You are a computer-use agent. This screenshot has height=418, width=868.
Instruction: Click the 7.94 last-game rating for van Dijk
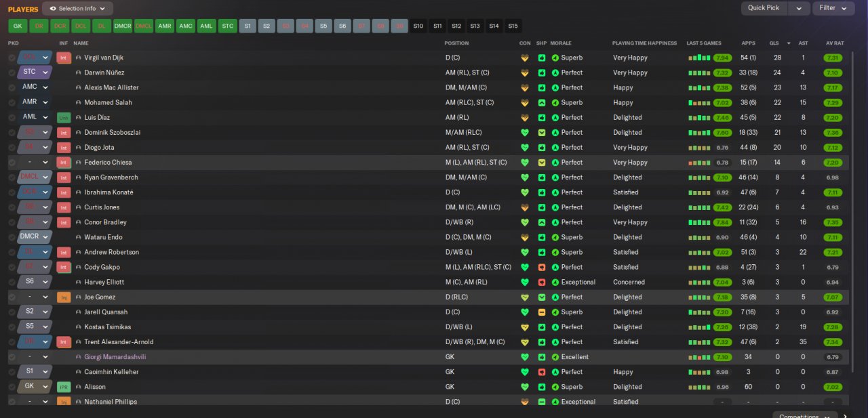[723, 58]
